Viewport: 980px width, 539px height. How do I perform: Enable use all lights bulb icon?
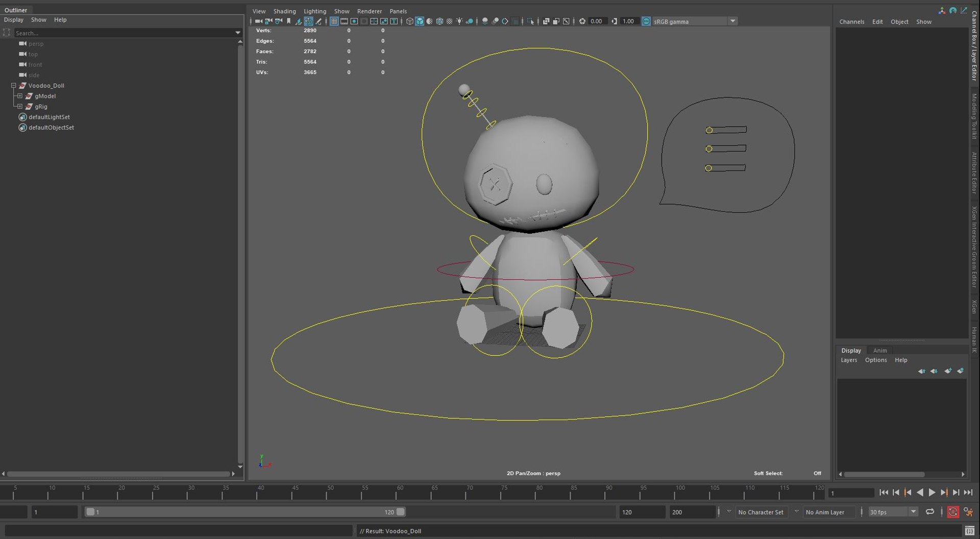pyautogui.click(x=459, y=21)
